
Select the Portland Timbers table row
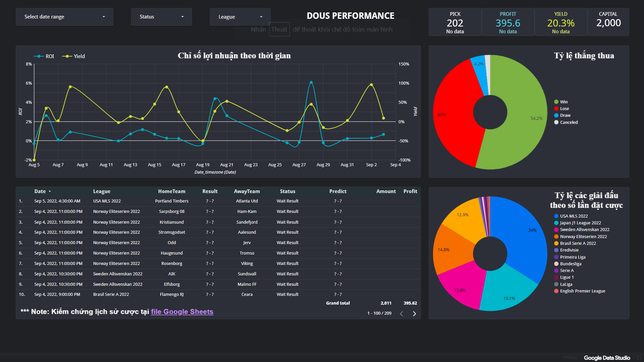point(171,201)
